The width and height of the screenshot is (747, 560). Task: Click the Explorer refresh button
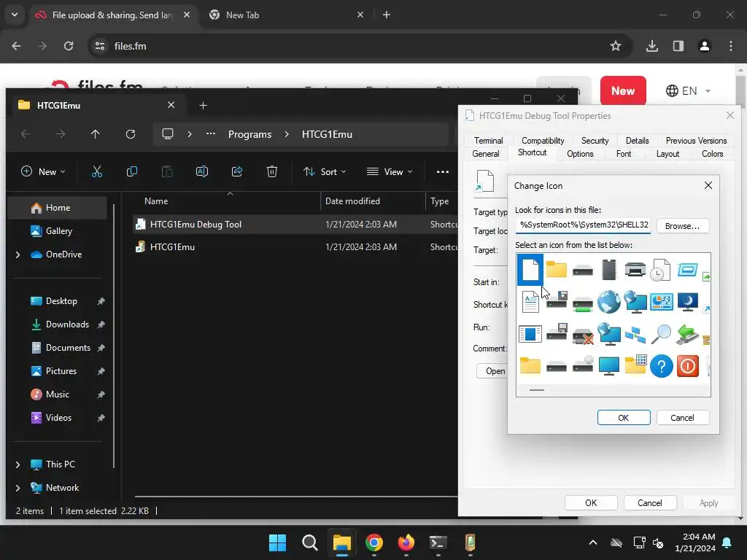pos(131,134)
